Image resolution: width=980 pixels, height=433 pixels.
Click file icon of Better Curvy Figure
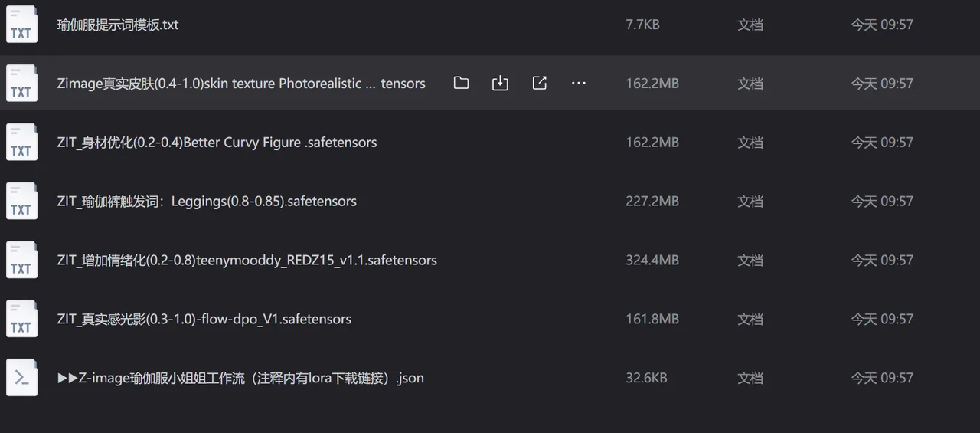pyautogui.click(x=21, y=142)
